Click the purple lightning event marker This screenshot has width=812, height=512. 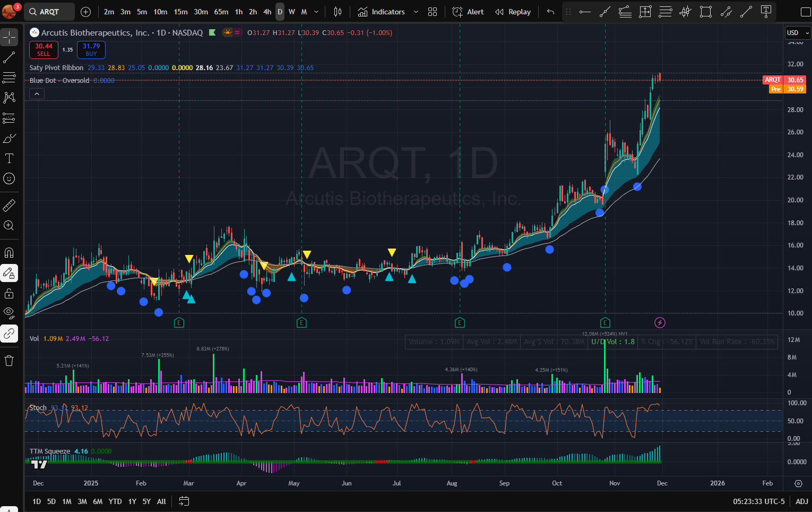pos(660,322)
